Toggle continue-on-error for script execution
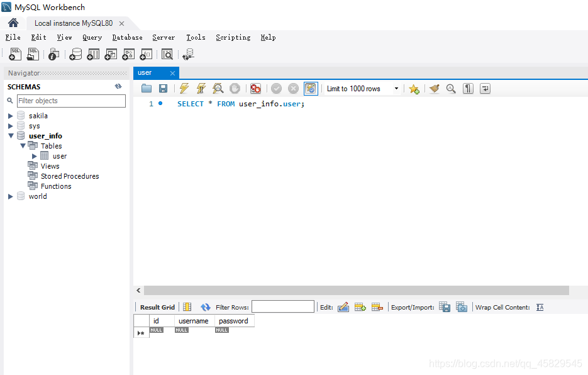Image resolution: width=588 pixels, height=375 pixels. [x=255, y=89]
